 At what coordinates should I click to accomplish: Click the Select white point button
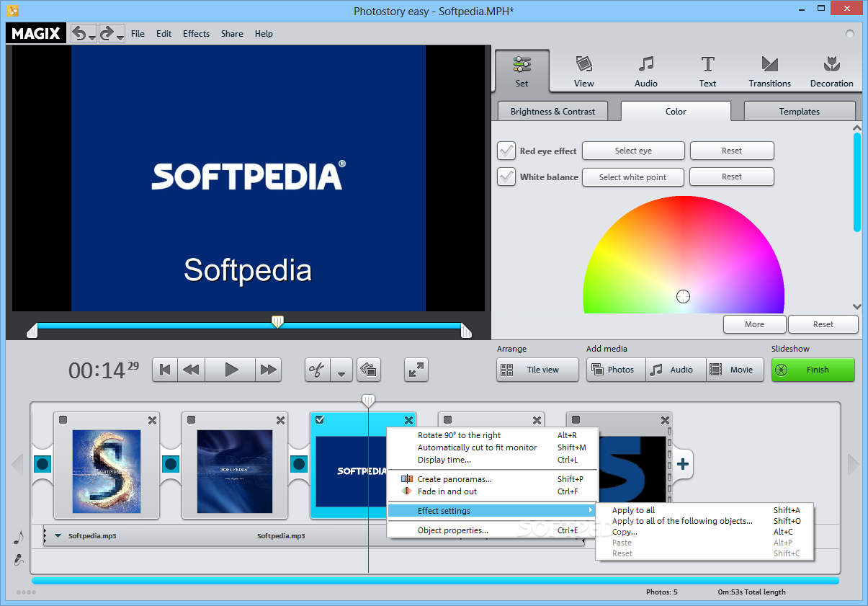point(632,177)
